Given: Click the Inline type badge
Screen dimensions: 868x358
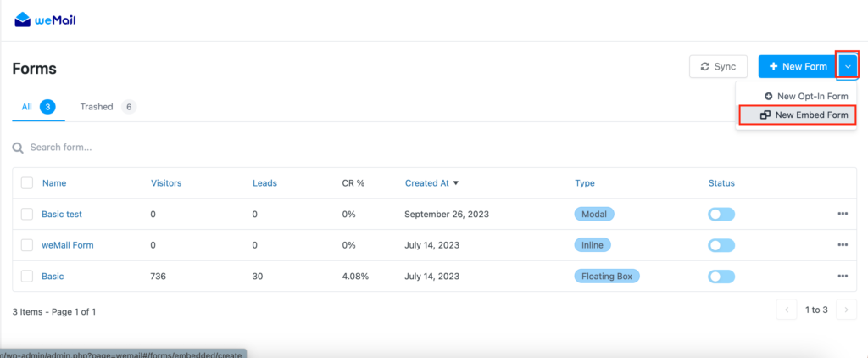Looking at the screenshot, I should click(593, 245).
